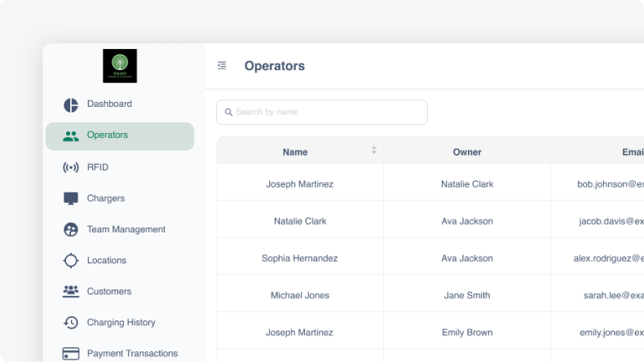
Task: Click the Team Management icon
Action: (x=71, y=230)
